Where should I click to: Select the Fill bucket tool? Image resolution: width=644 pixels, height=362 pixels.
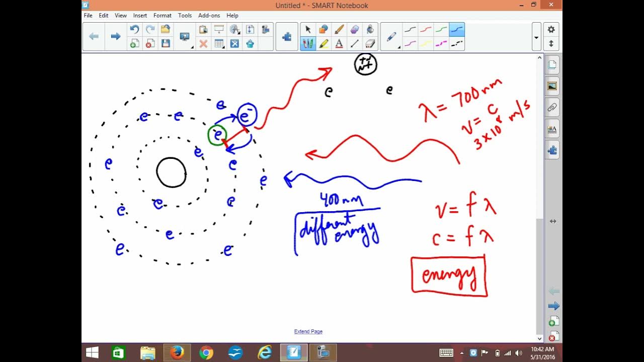click(x=370, y=30)
